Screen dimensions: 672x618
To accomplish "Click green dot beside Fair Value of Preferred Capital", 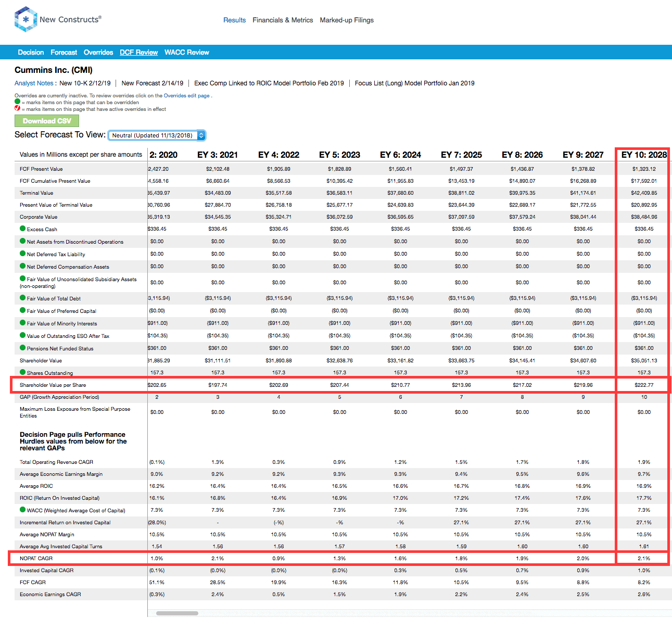I will (x=22, y=310).
